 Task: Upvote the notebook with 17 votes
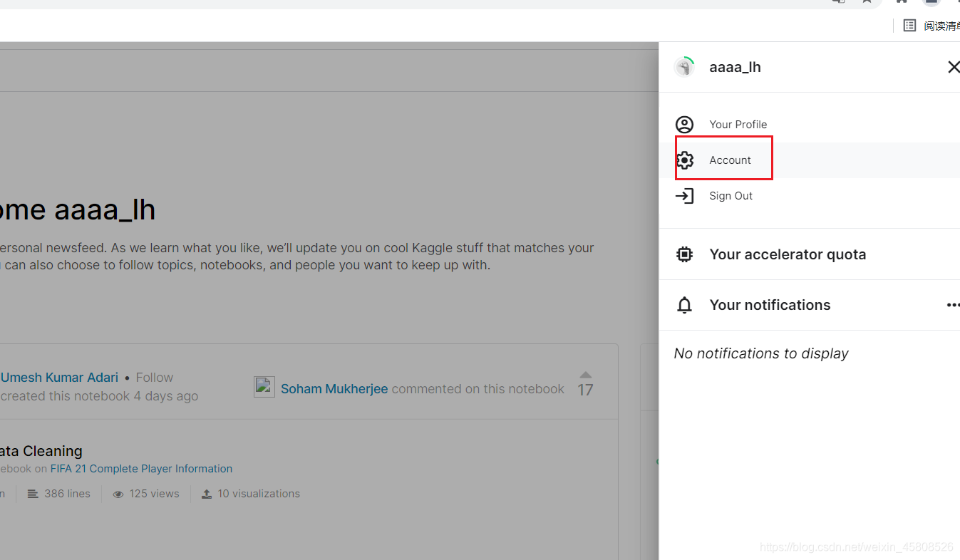click(x=585, y=375)
